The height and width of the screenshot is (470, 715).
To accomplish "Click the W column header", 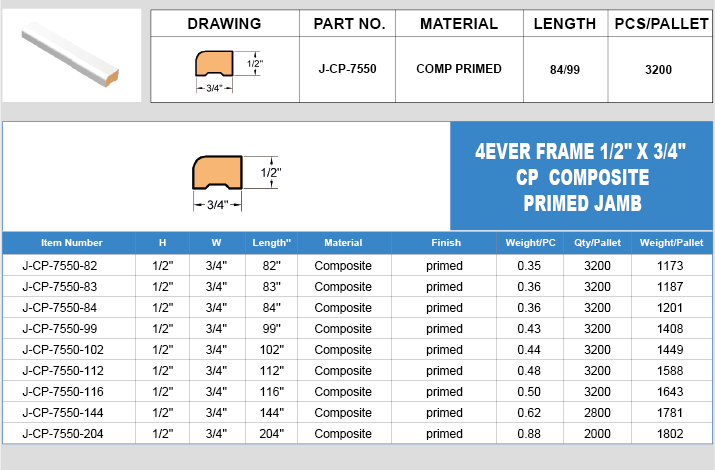I will 216,243.
